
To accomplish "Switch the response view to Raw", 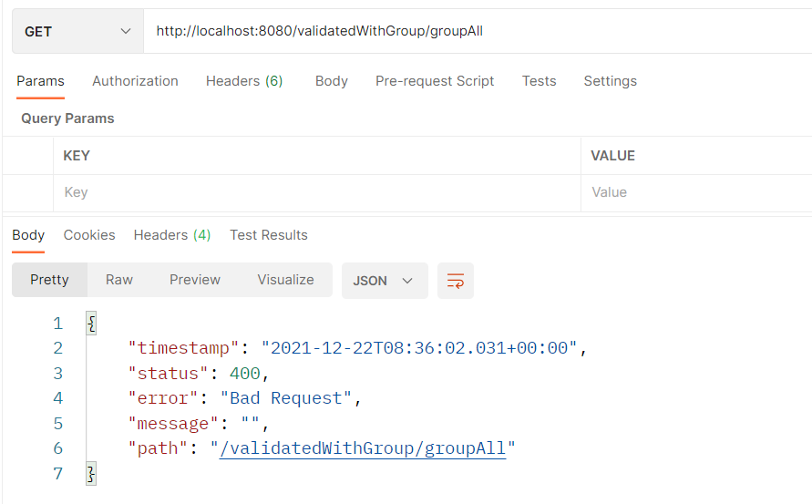I will (x=119, y=280).
